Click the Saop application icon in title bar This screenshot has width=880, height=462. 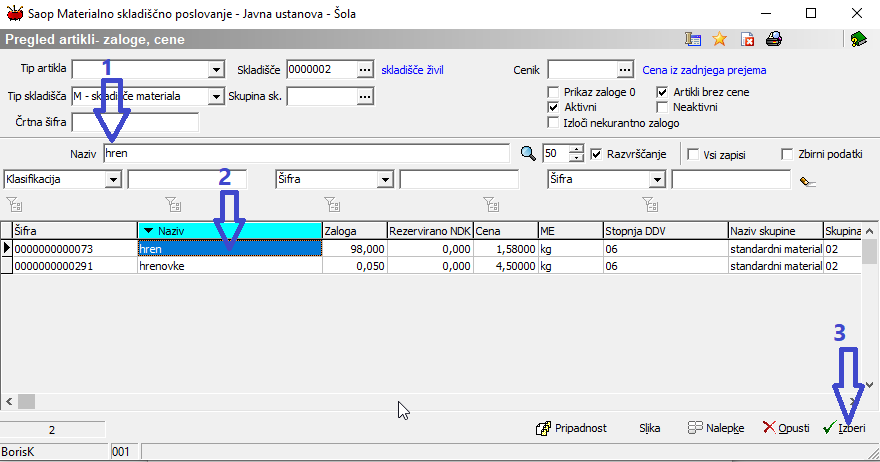pyautogui.click(x=15, y=13)
